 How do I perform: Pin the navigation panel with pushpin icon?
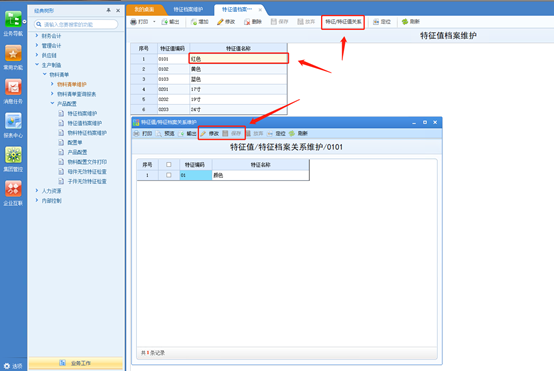[108, 11]
